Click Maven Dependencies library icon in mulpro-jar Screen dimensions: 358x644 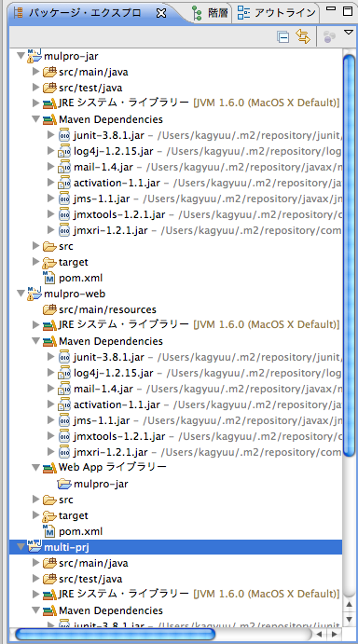click(x=49, y=119)
